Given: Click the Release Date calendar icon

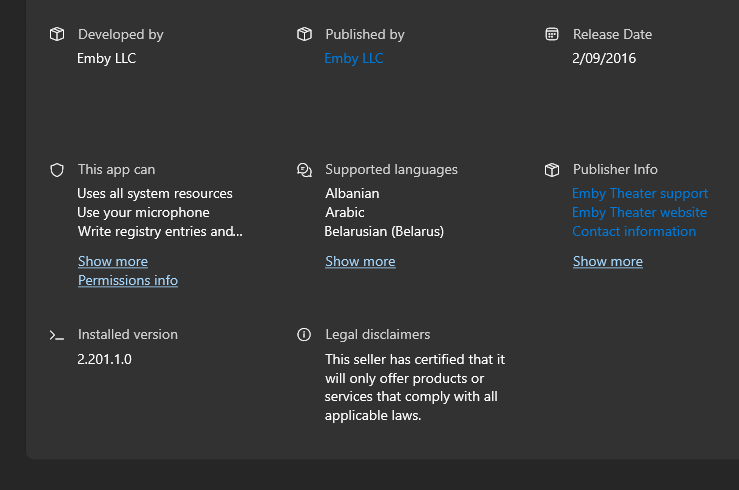Looking at the screenshot, I should click(x=552, y=34).
